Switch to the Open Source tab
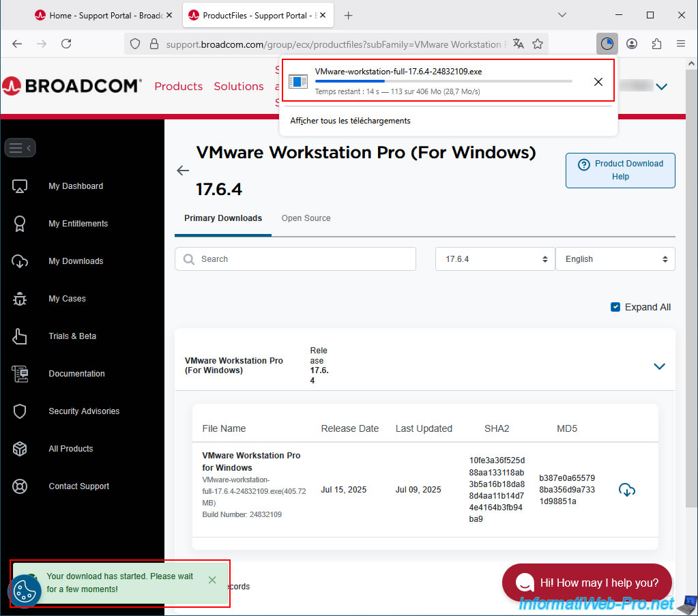This screenshot has width=698, height=616. click(x=306, y=218)
